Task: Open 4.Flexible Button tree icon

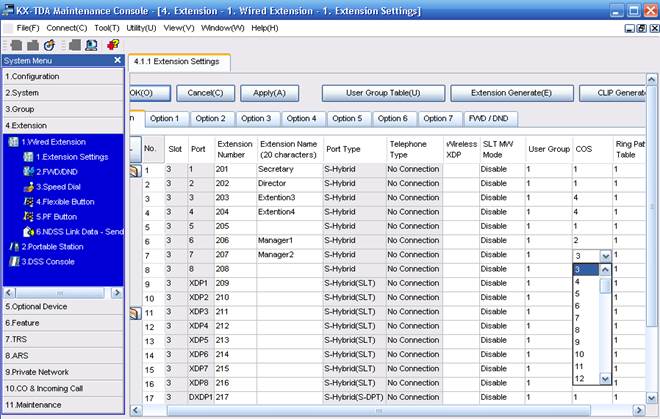Action: click(x=28, y=202)
